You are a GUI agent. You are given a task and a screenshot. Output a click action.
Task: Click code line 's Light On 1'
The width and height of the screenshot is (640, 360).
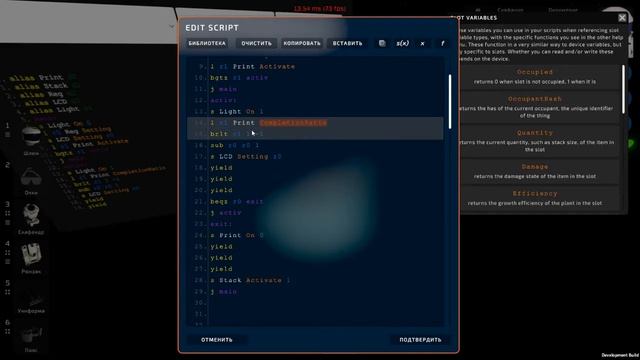[237, 111]
